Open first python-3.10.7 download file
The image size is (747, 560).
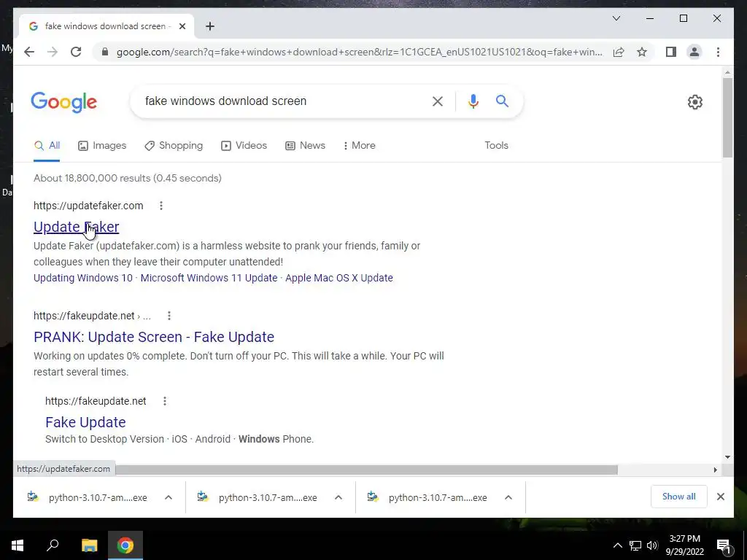coord(88,497)
